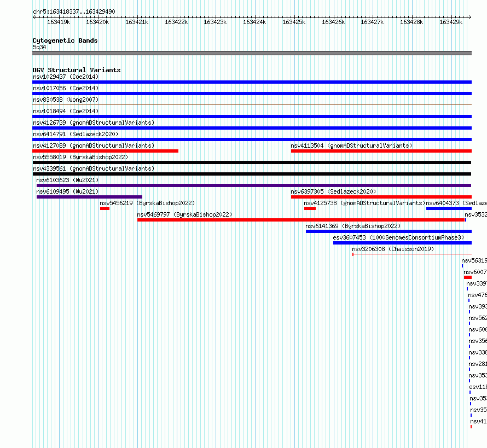This screenshot has height=448, width=487.
Task: Click the black bar under nsv4339561
Action: coord(252,174)
